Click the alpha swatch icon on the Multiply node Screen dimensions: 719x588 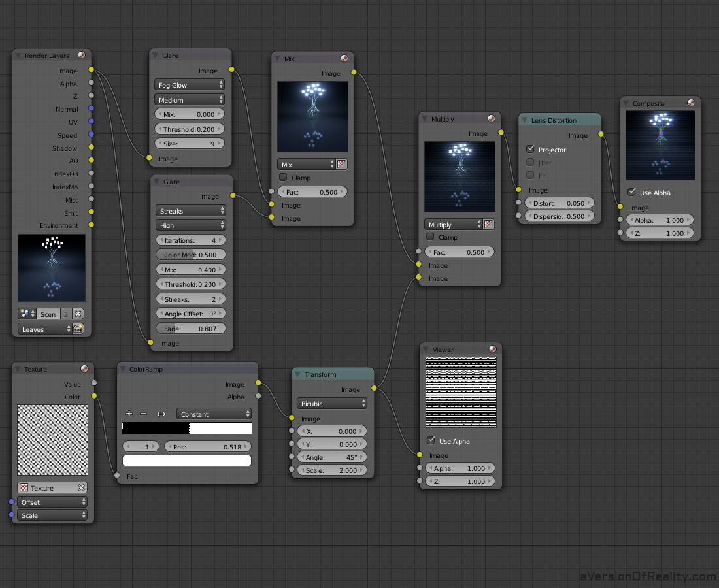click(488, 224)
